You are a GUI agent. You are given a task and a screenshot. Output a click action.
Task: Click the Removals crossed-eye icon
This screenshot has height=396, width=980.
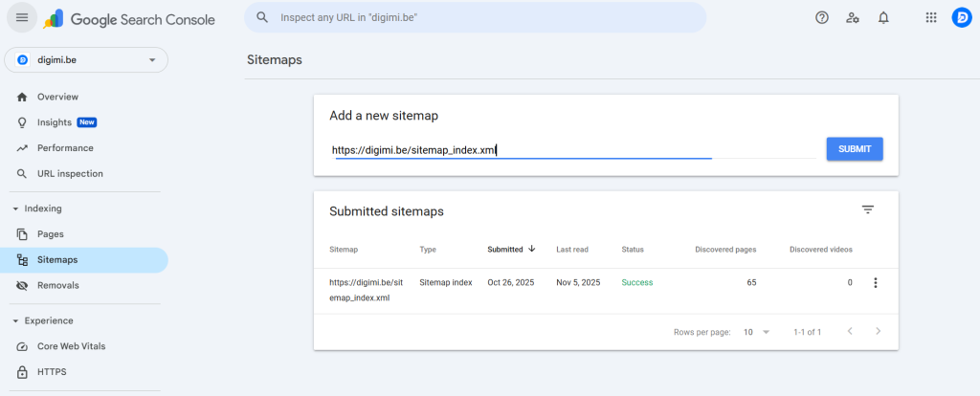pyautogui.click(x=23, y=285)
